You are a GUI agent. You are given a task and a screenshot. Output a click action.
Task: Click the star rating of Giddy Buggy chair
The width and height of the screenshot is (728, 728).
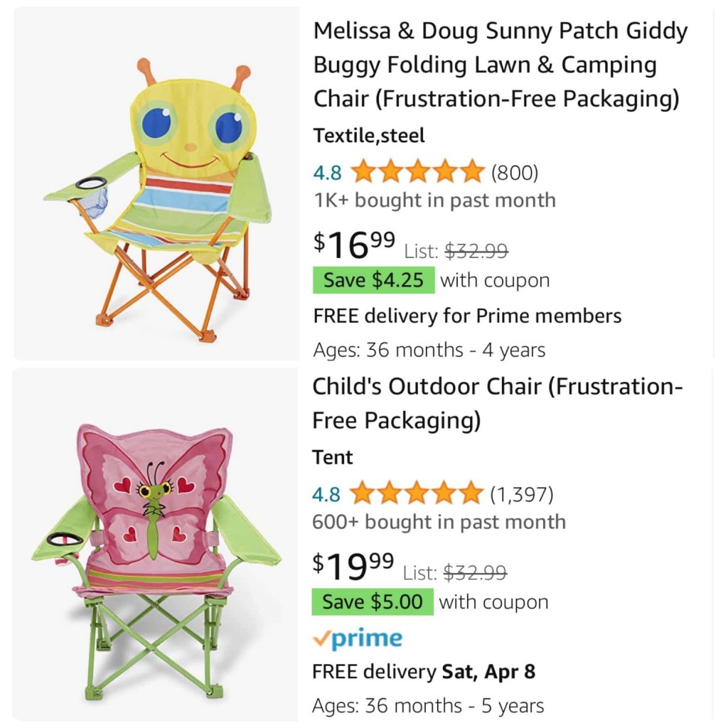[417, 172]
